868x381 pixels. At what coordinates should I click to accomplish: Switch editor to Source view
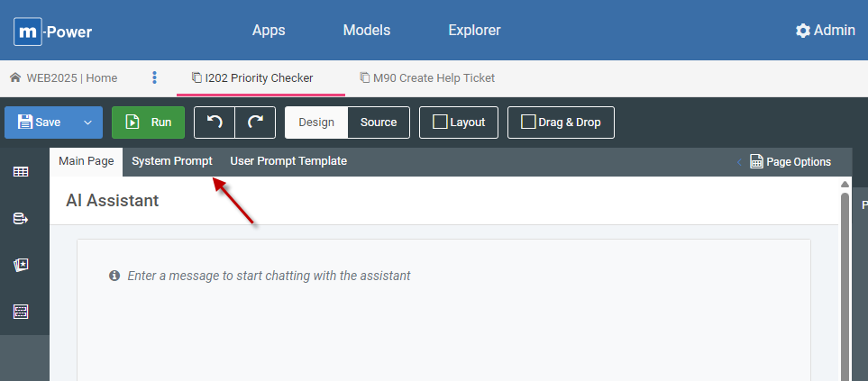tap(378, 122)
